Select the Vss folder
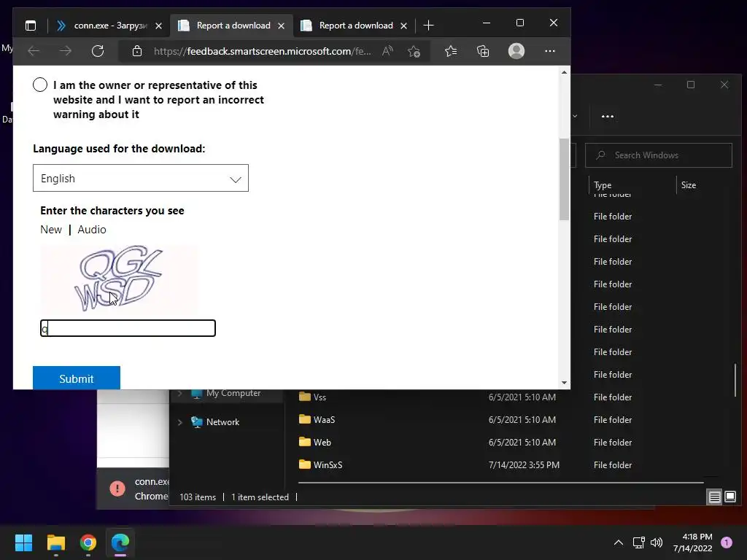 (320, 397)
